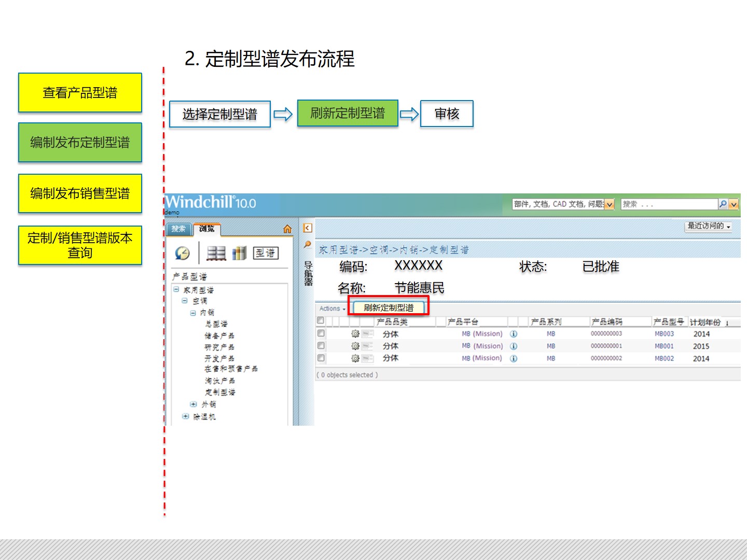This screenshot has height=560, width=747.
Task: Select 定制型谱 in the product tree
Action: pyautogui.click(x=220, y=393)
